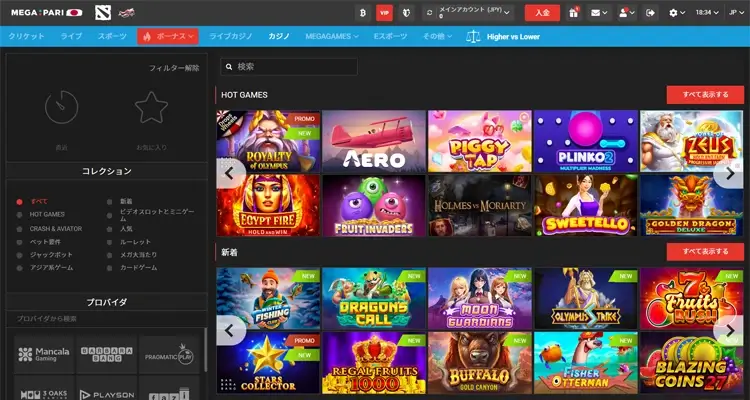
Task: Show all 新着 games with すべて表示する
Action: point(706,252)
